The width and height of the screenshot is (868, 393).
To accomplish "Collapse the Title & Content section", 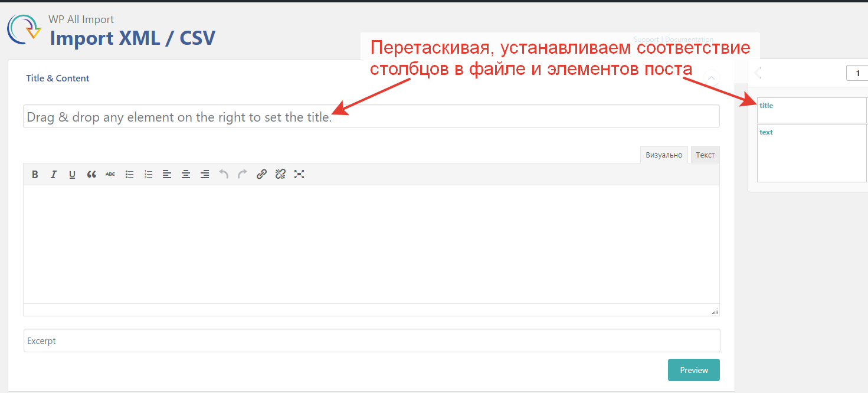I will [712, 78].
